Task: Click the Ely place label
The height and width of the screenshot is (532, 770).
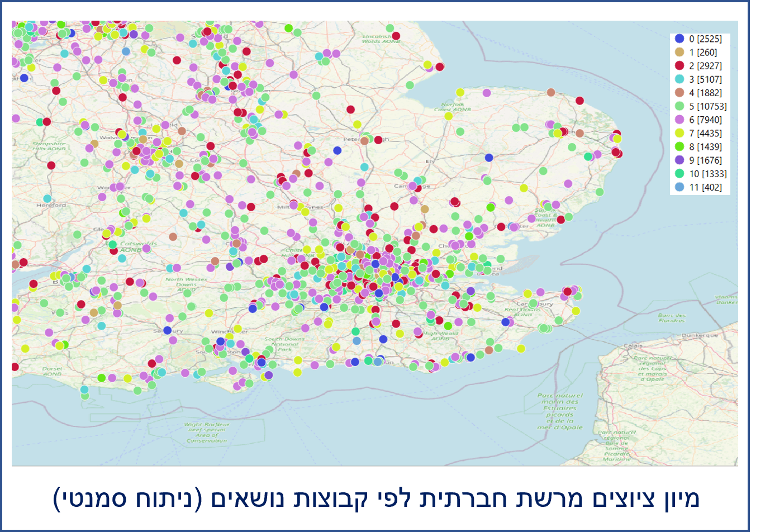Action: click(430, 161)
